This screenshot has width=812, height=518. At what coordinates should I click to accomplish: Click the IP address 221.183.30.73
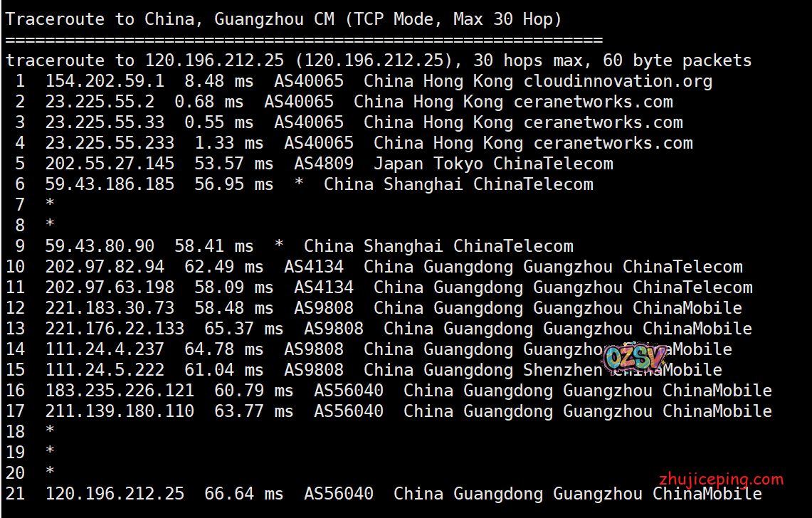click(x=110, y=308)
